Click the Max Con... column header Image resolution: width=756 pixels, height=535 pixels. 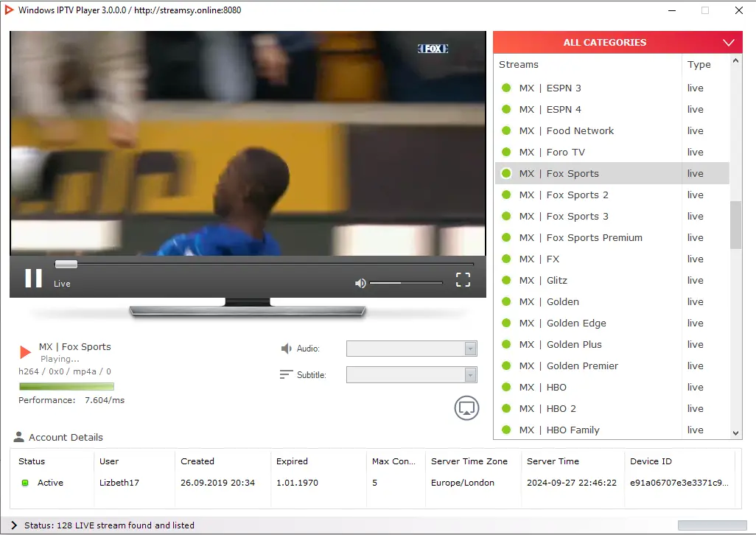393,461
